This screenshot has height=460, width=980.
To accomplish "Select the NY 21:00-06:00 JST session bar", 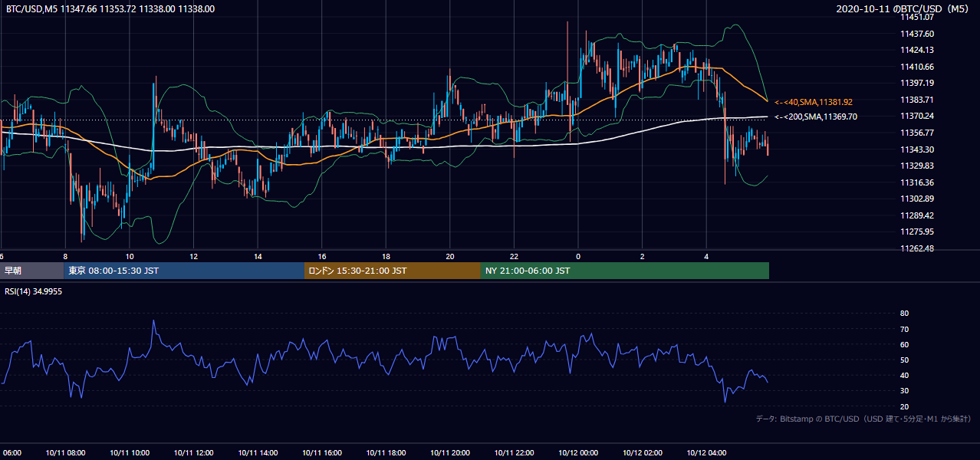I will (x=625, y=271).
